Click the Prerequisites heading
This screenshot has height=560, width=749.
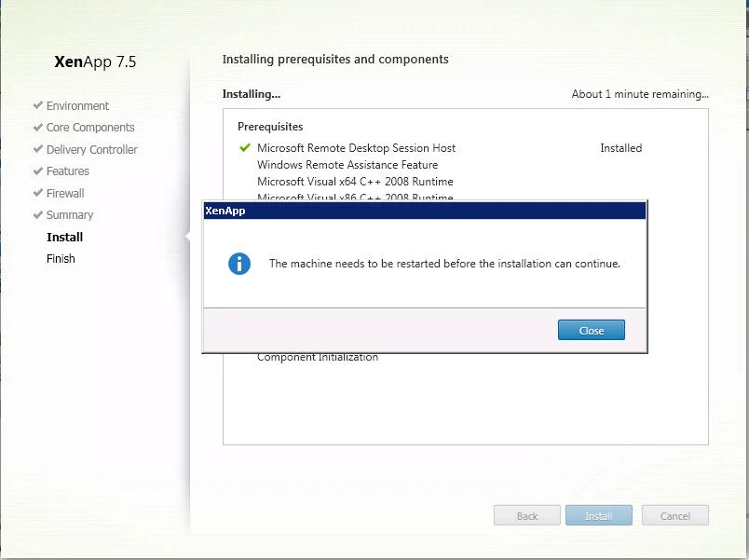[x=270, y=127]
